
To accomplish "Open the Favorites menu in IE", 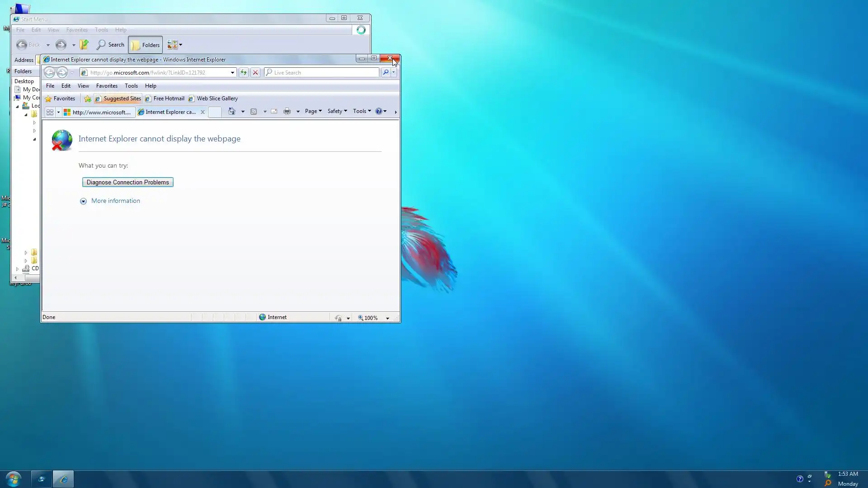I will 107,86.
